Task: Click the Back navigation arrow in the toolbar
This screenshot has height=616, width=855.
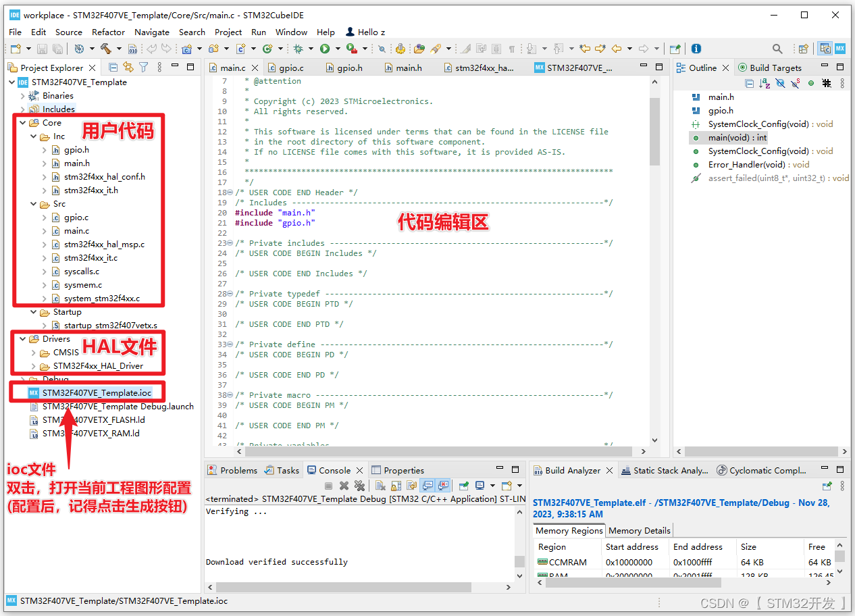Action: [617, 49]
